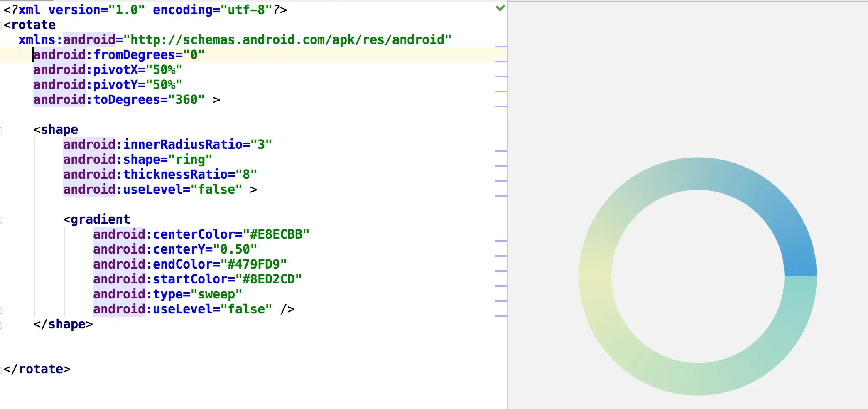Select the android:endColor attribute name
868x409 pixels.
[153, 264]
